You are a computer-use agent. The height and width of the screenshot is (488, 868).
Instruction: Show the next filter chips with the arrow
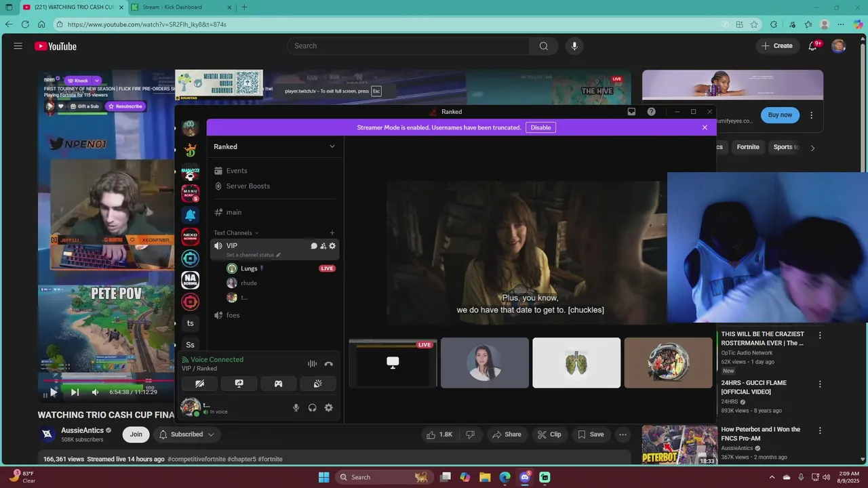[812, 148]
